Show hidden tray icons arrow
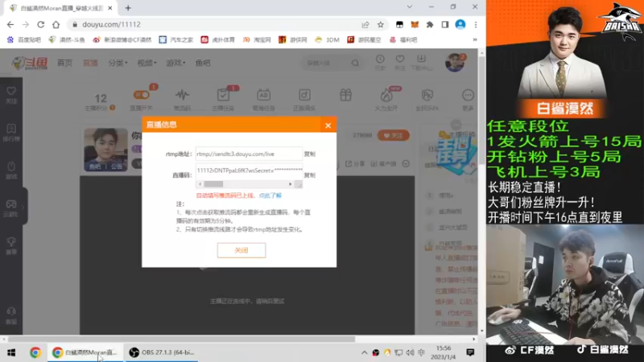 coord(365,352)
